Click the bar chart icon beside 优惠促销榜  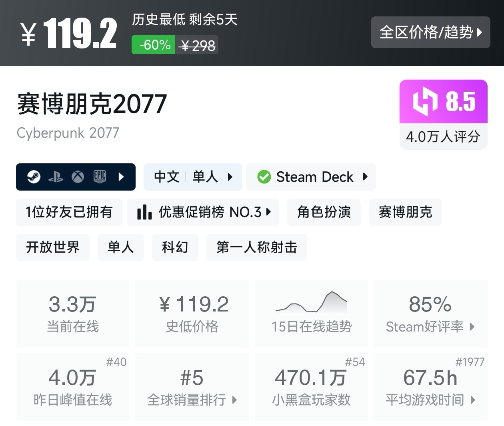[144, 212]
